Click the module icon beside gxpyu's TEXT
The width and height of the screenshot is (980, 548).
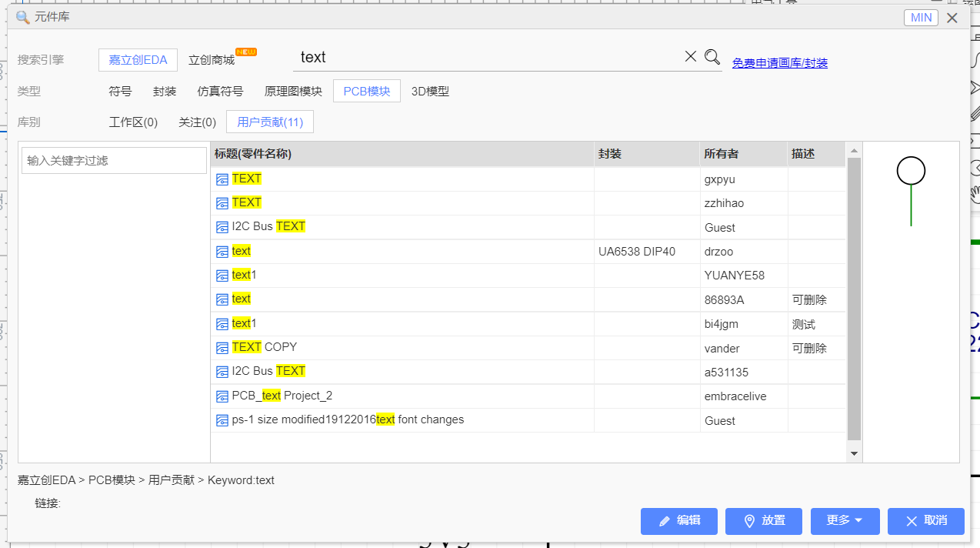(x=222, y=179)
